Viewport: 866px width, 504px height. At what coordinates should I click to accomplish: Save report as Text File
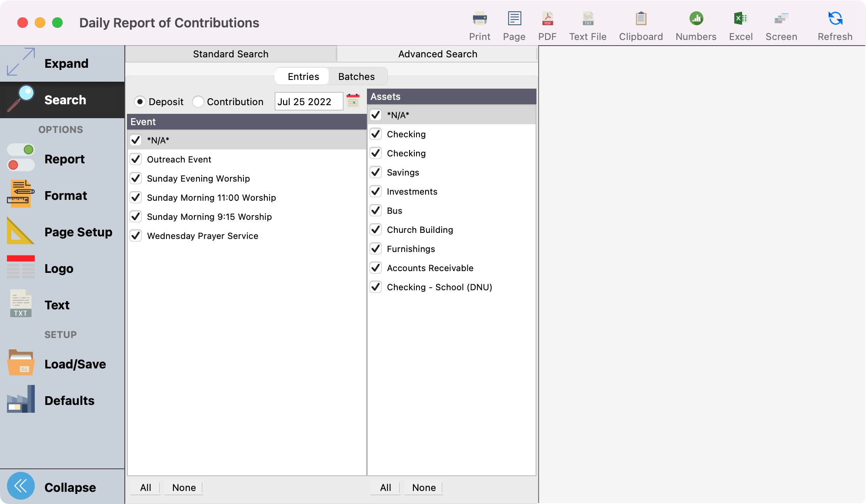pos(587,24)
